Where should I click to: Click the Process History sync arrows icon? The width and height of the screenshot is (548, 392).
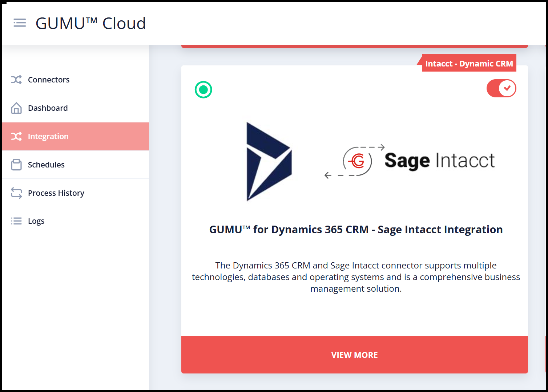coord(17,193)
